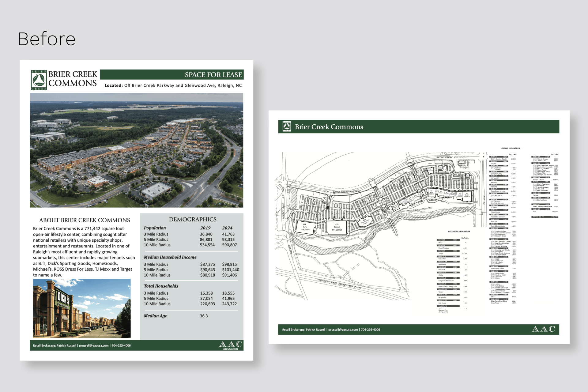Click the small logo in the site plan header
This screenshot has width=588, height=392.
pos(287,126)
